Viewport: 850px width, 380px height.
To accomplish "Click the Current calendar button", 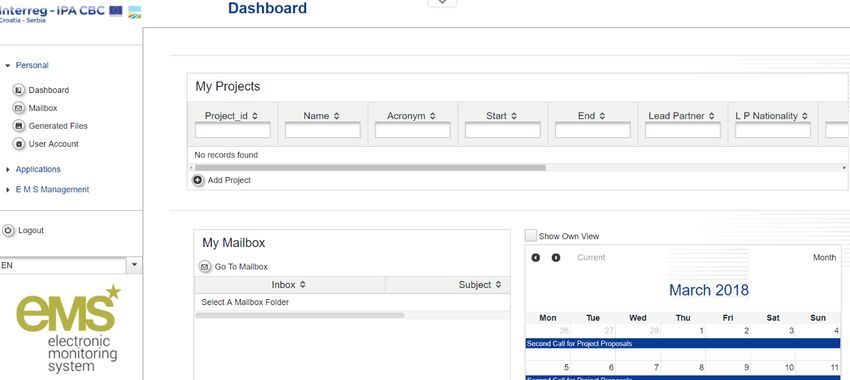I will tap(591, 257).
